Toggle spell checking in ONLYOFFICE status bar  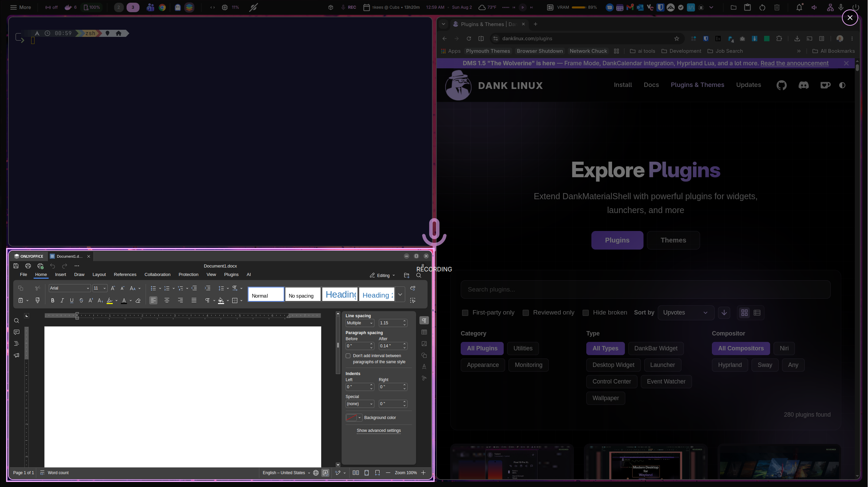tap(325, 473)
